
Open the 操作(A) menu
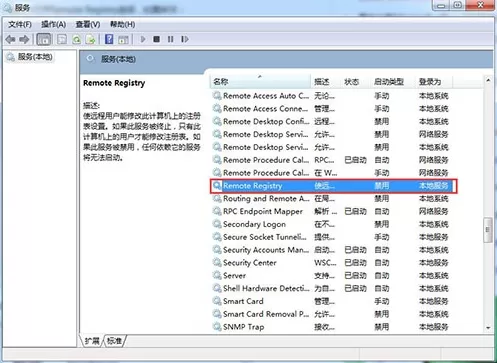pyautogui.click(x=53, y=24)
